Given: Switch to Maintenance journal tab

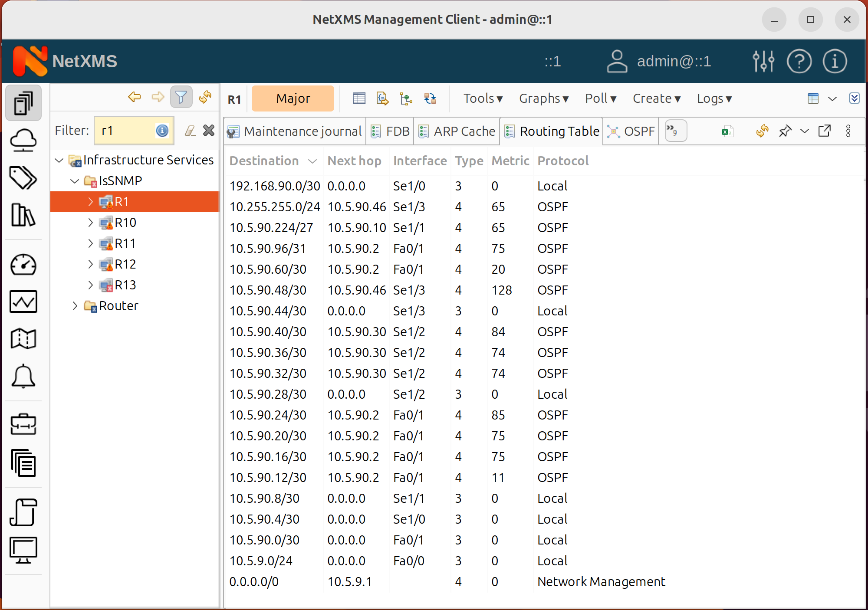Looking at the screenshot, I should tap(294, 131).
